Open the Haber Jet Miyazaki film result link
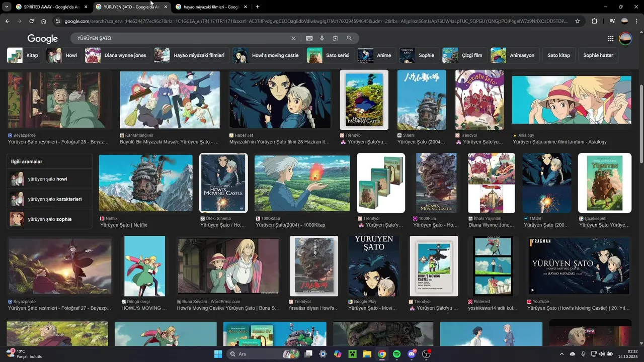 [x=279, y=142]
